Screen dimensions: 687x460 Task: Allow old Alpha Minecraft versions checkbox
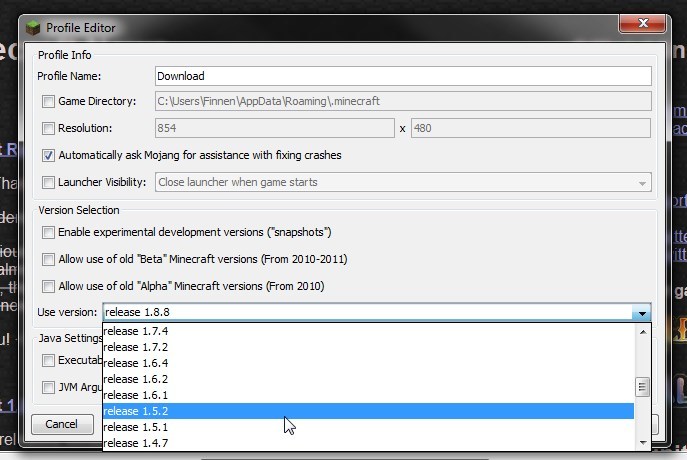tap(48, 287)
